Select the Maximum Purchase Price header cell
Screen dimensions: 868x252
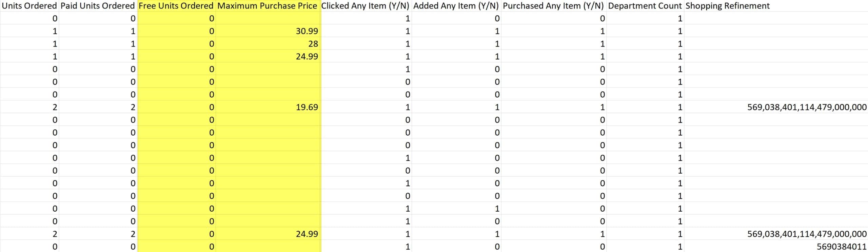coord(267,6)
